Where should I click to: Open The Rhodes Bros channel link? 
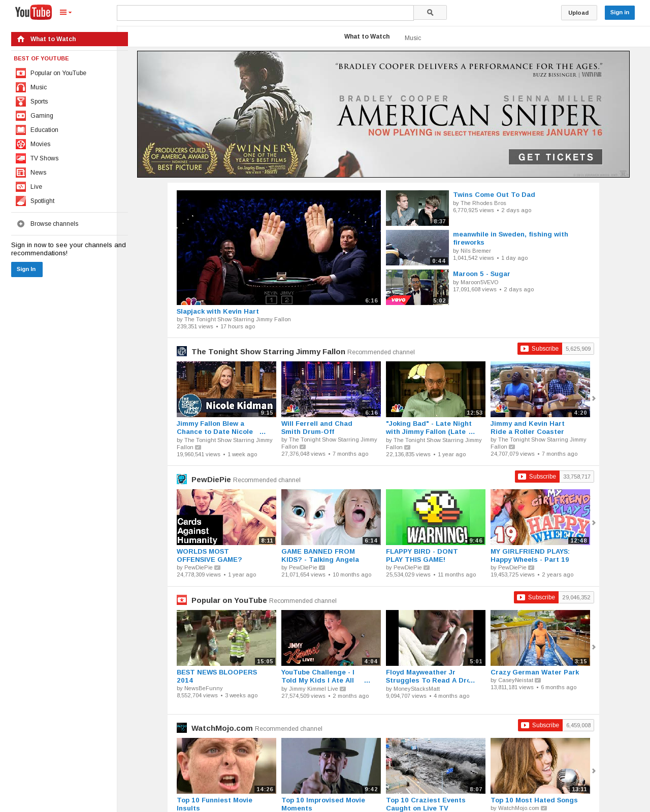pyautogui.click(x=483, y=203)
